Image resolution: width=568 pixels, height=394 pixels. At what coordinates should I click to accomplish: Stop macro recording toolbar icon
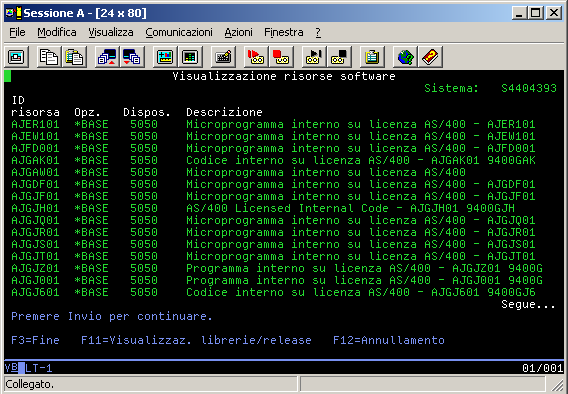(x=281, y=57)
